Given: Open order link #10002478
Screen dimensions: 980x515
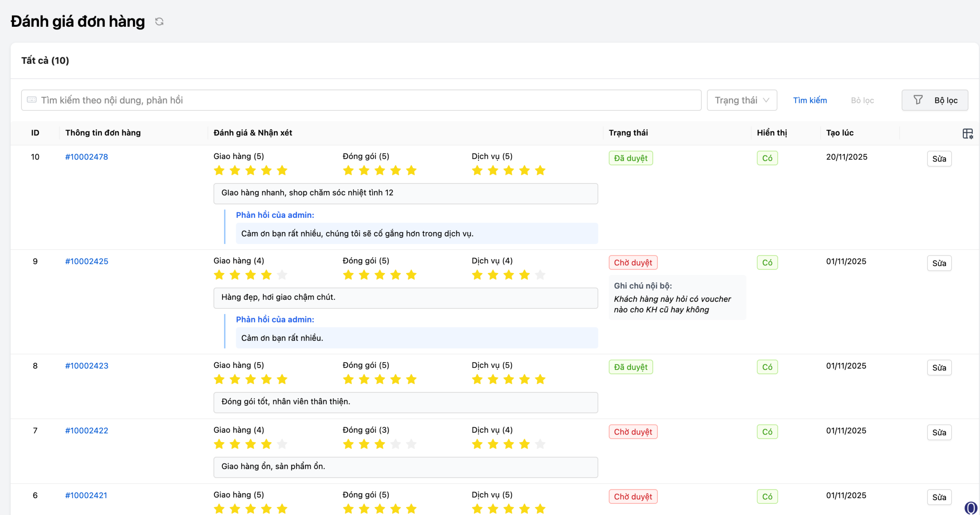Looking at the screenshot, I should (x=87, y=157).
